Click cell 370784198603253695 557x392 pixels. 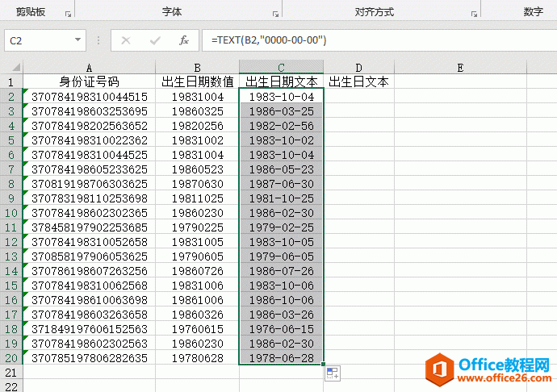coord(89,111)
